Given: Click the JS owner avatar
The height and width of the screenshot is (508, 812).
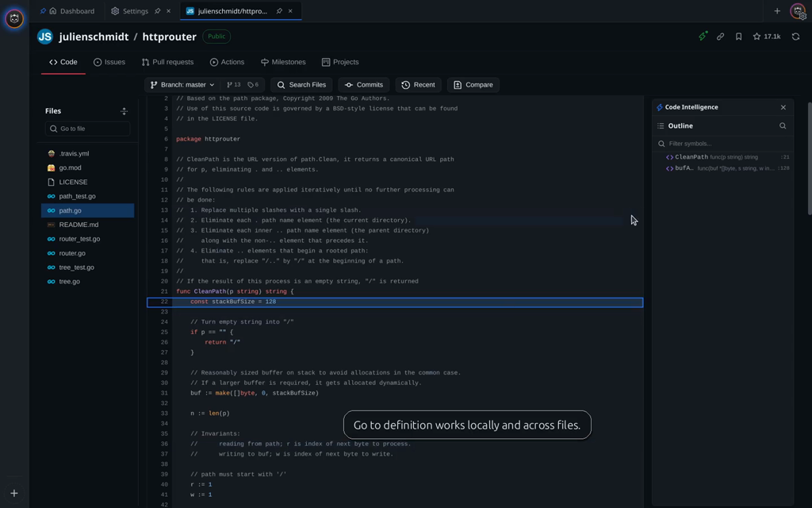Looking at the screenshot, I should pyautogui.click(x=45, y=37).
